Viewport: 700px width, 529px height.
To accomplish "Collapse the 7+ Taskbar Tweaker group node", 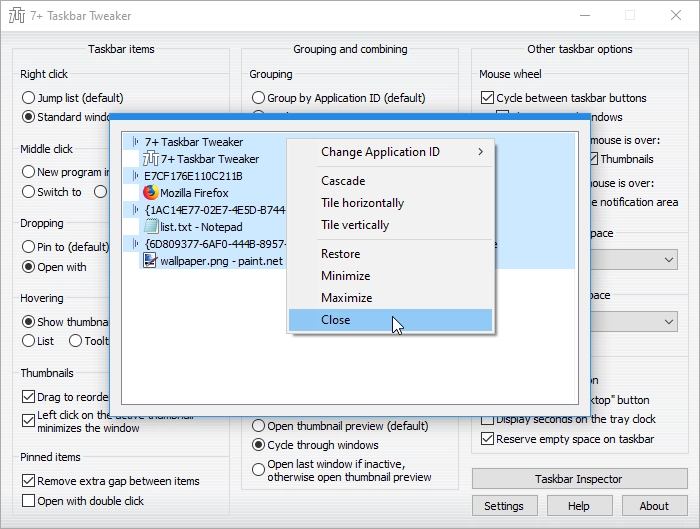I will [x=136, y=142].
